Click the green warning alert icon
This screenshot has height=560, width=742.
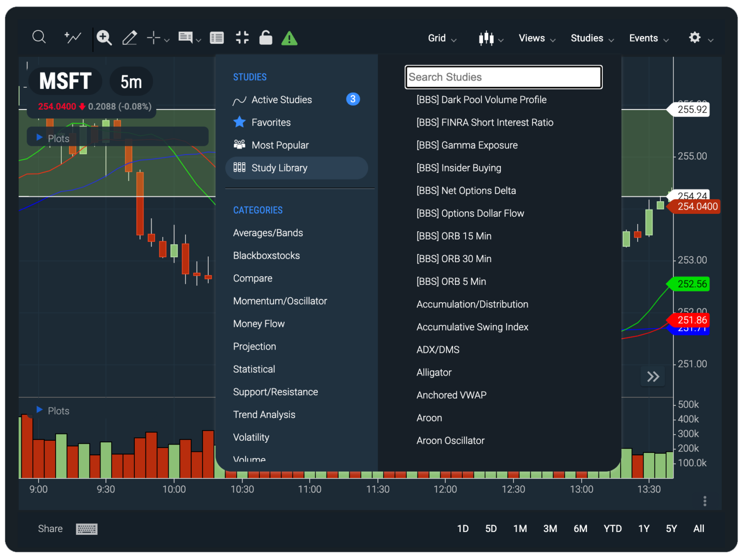coord(289,37)
